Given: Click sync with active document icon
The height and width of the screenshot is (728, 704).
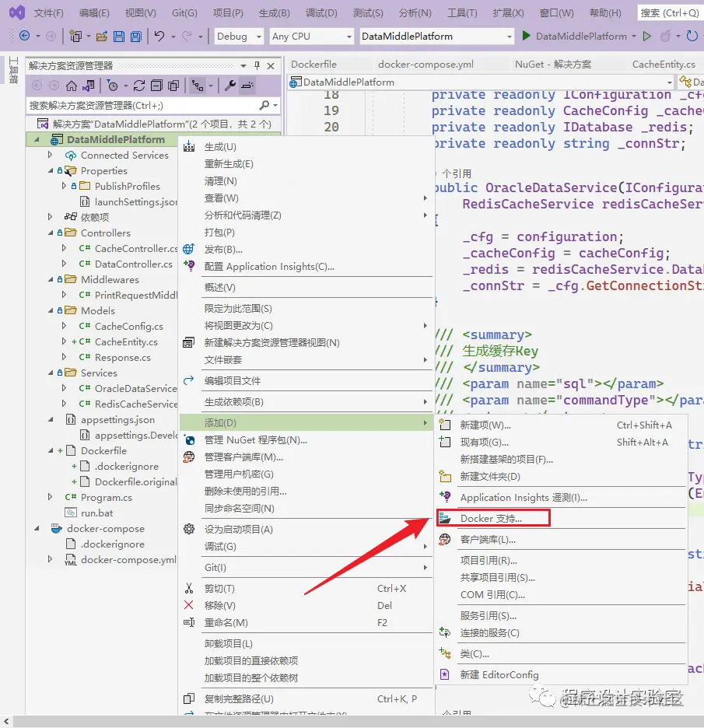Looking at the screenshot, I should [139, 86].
